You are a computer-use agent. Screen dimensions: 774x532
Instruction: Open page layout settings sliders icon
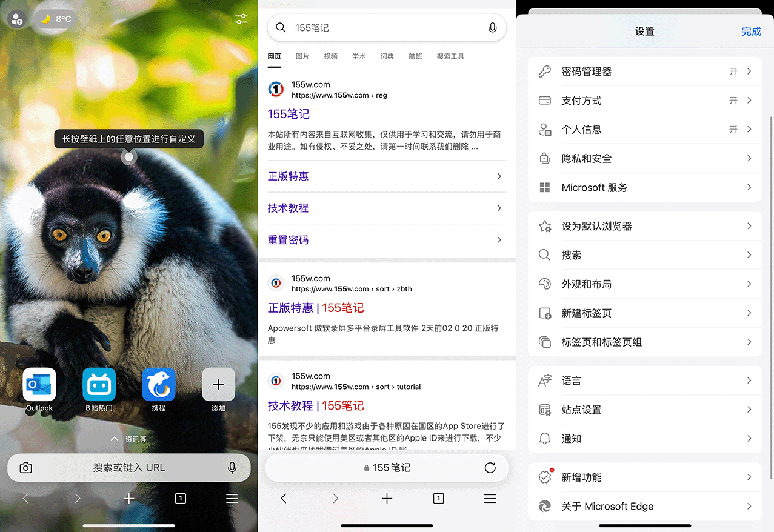click(241, 19)
